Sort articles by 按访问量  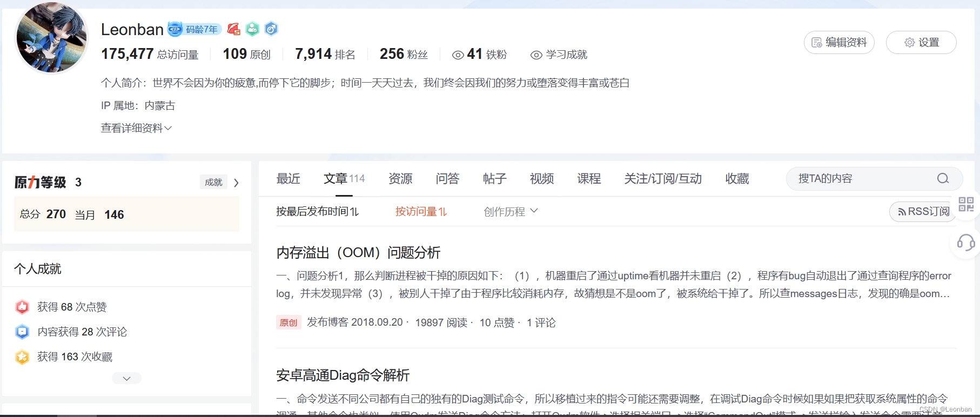pos(421,212)
